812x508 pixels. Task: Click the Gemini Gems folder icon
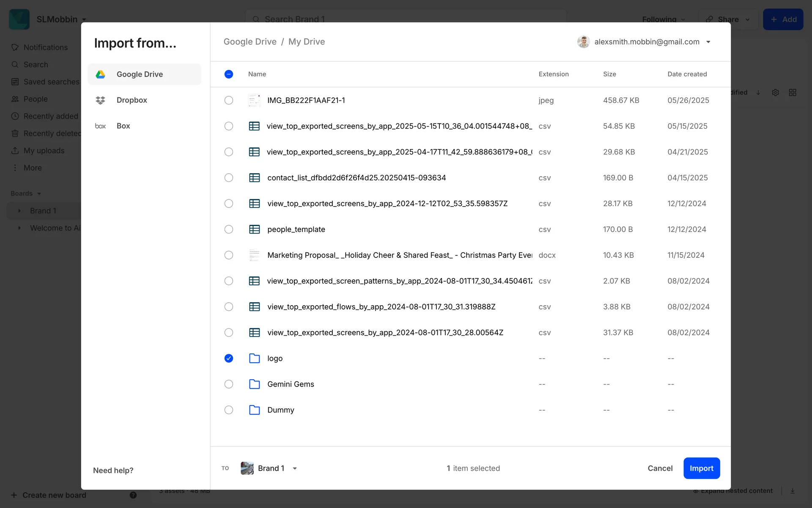254,384
